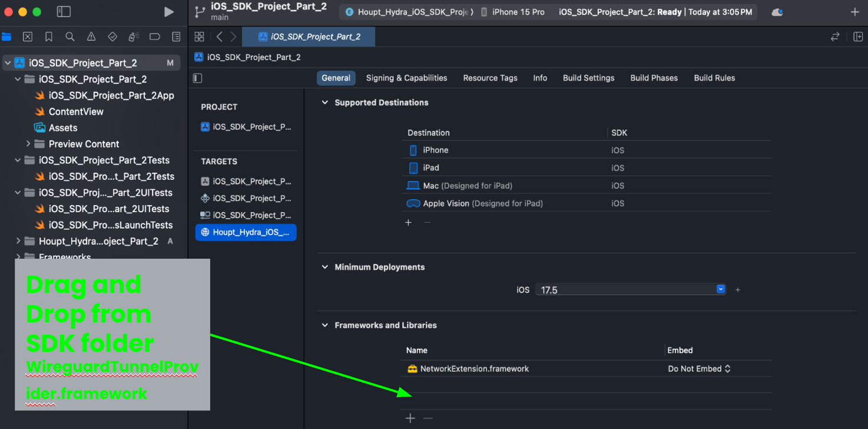
Task: Click the cloud status icon
Action: point(777,12)
